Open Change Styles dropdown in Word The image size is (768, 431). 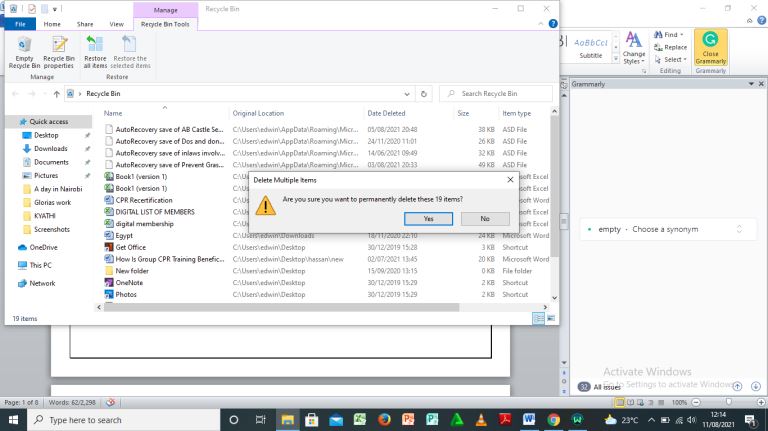(x=634, y=48)
